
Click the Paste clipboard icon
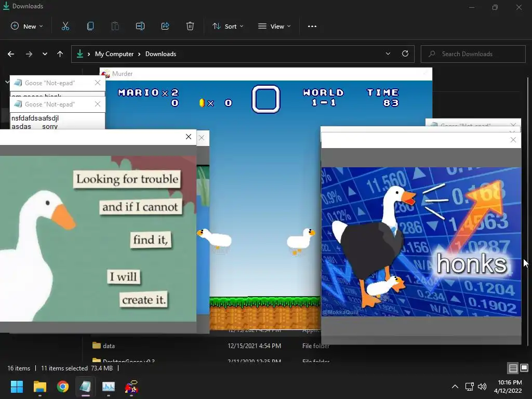click(x=115, y=26)
